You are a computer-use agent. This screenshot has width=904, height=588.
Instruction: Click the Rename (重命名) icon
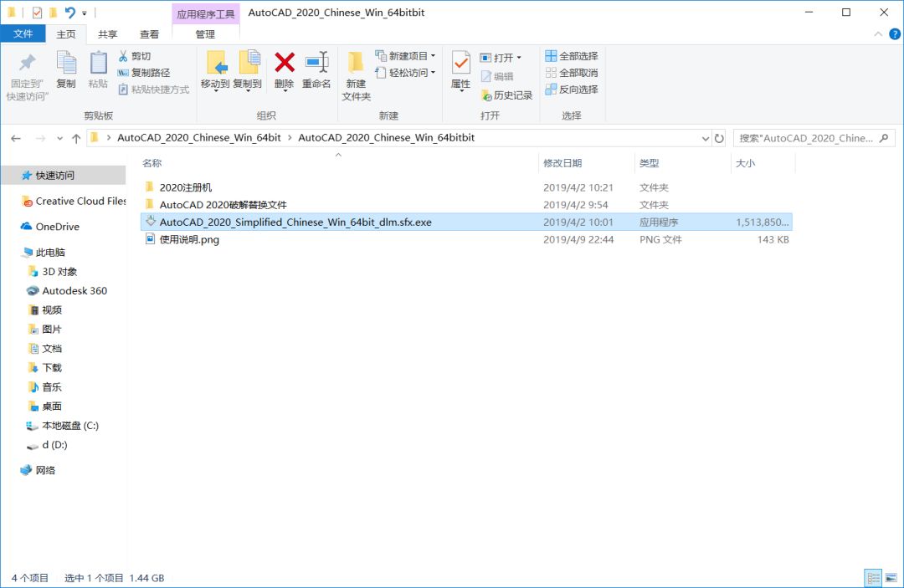316,62
